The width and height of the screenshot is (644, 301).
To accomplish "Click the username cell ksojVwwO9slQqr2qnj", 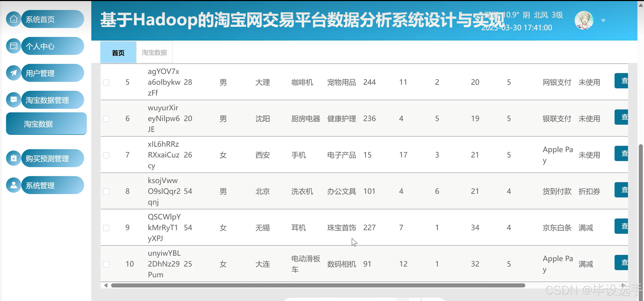I will tap(164, 191).
